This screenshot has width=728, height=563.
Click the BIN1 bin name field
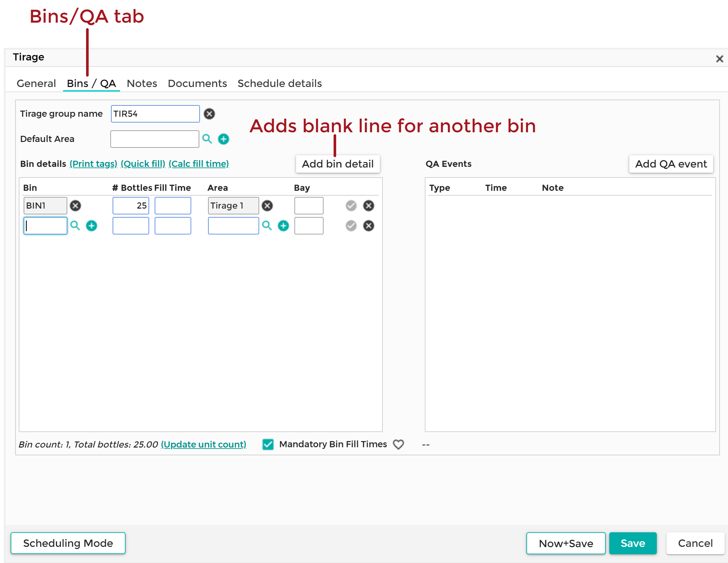[45, 206]
